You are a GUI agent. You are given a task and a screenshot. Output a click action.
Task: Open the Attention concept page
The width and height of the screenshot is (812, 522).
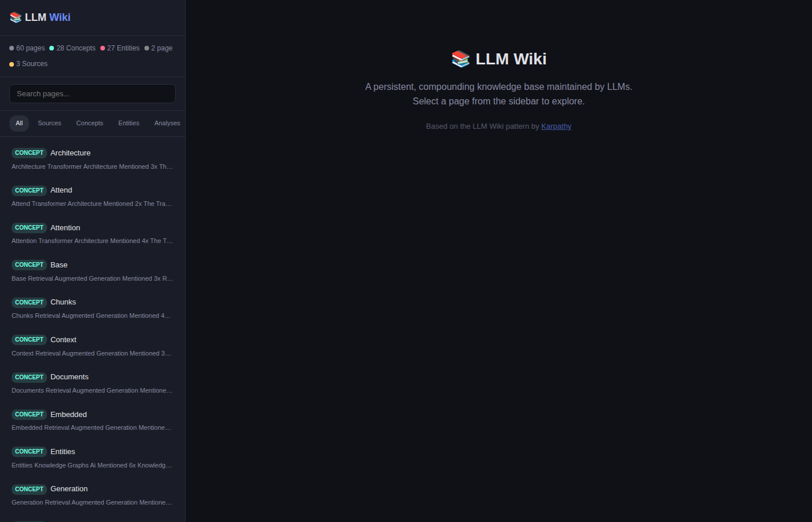(93, 234)
